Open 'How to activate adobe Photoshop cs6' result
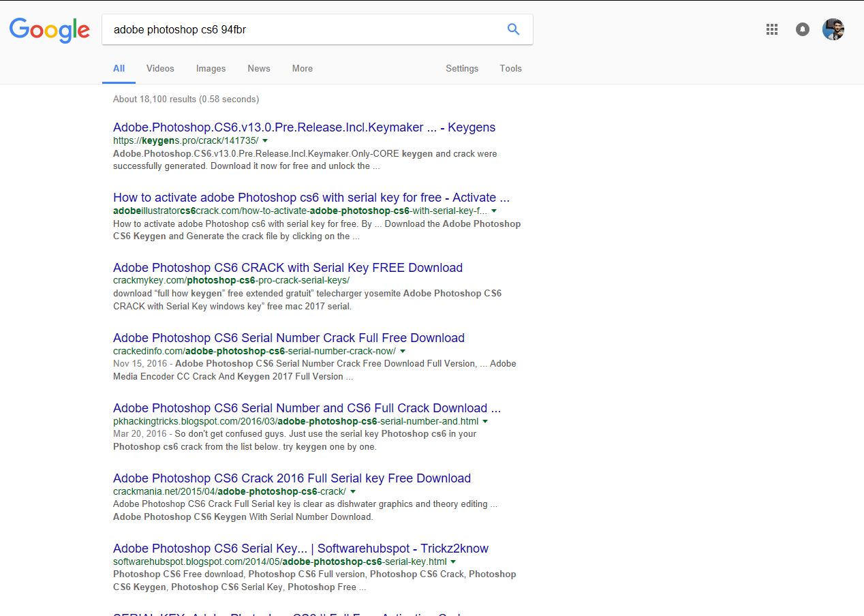This screenshot has height=616, width=864. (x=311, y=198)
